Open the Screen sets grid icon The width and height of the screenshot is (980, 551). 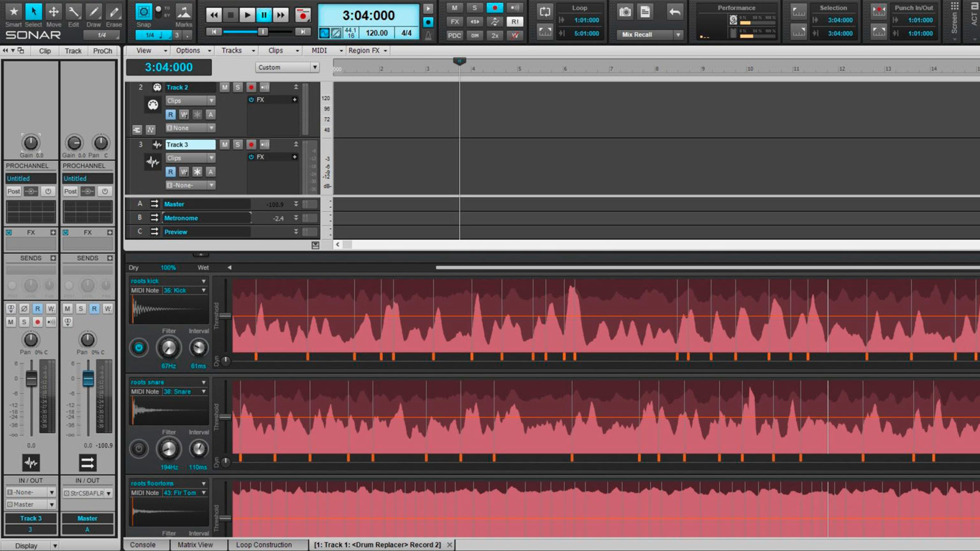954,6
